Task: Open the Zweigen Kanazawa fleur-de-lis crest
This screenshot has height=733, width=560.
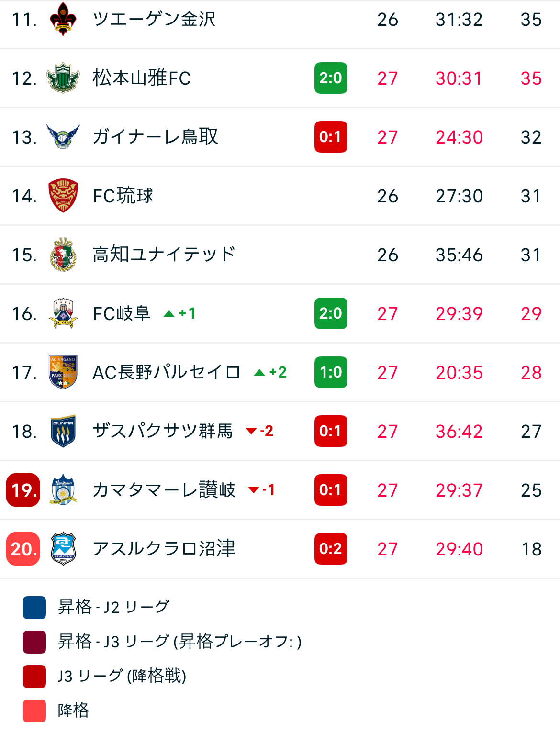Action: point(63,19)
